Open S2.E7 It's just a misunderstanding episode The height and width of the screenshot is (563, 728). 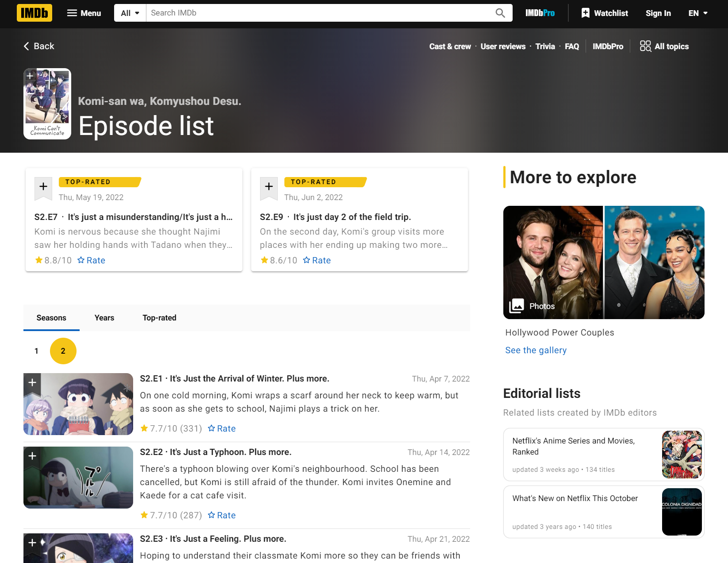pos(134,217)
